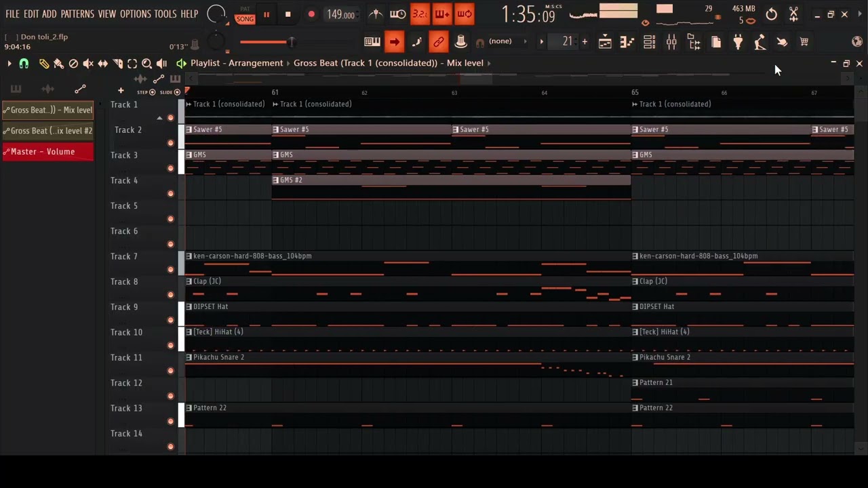Open pattern selector arrow next to 21
Viewport: 868px width, 488px height.
[x=541, y=42]
